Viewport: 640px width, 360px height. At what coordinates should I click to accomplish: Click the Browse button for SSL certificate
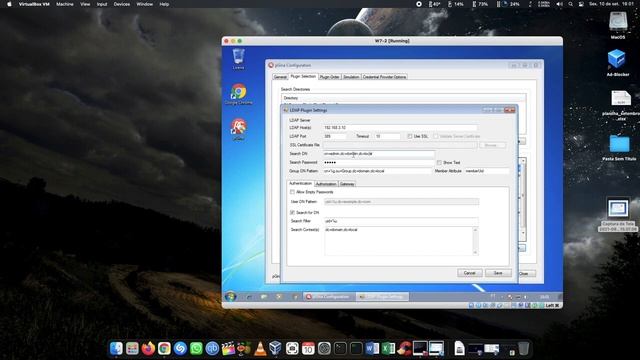pos(492,145)
